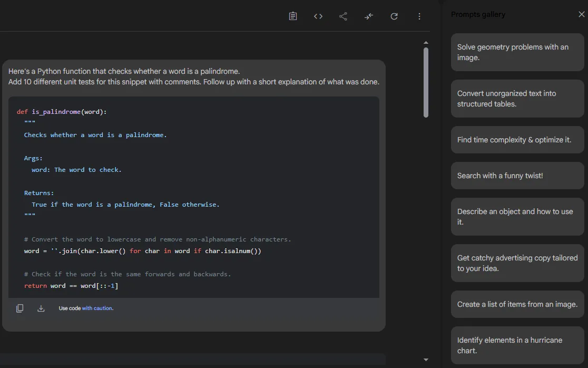Open the three-dot more options menu
Viewport: 588px width, 368px height.
419,16
